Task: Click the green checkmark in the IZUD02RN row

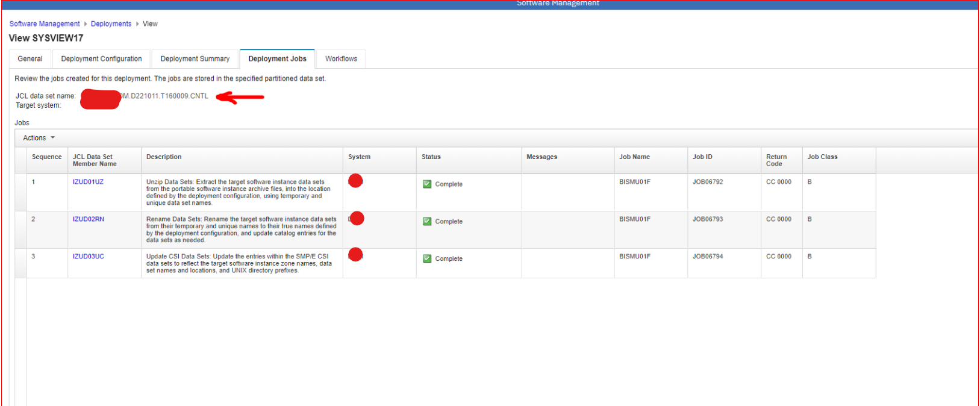Action: coord(427,222)
